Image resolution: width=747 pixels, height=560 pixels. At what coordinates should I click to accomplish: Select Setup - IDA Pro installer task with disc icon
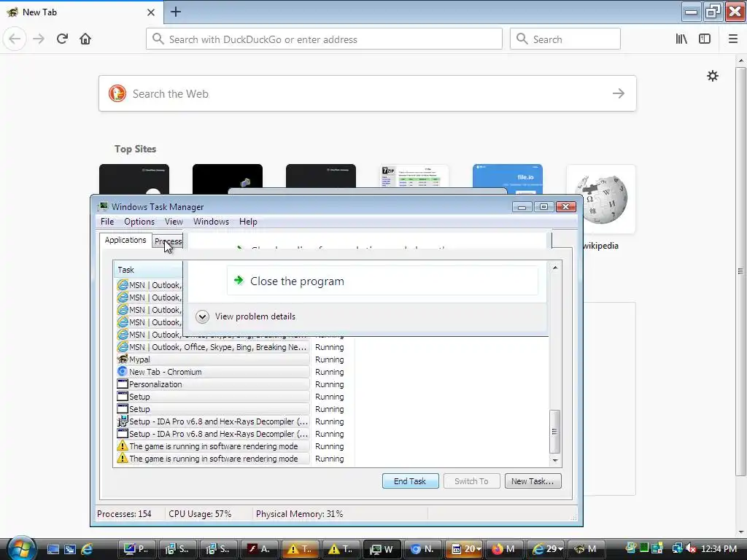(x=213, y=421)
